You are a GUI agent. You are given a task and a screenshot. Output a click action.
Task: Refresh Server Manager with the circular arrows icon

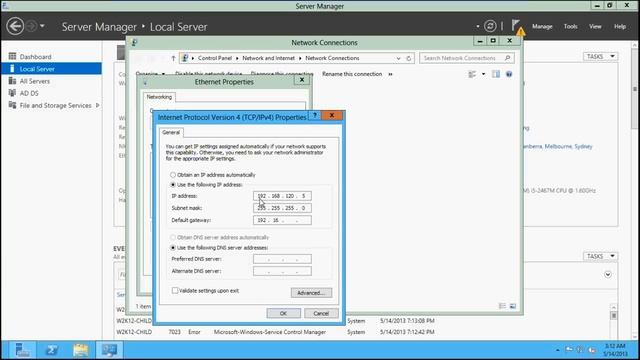[x=490, y=27]
